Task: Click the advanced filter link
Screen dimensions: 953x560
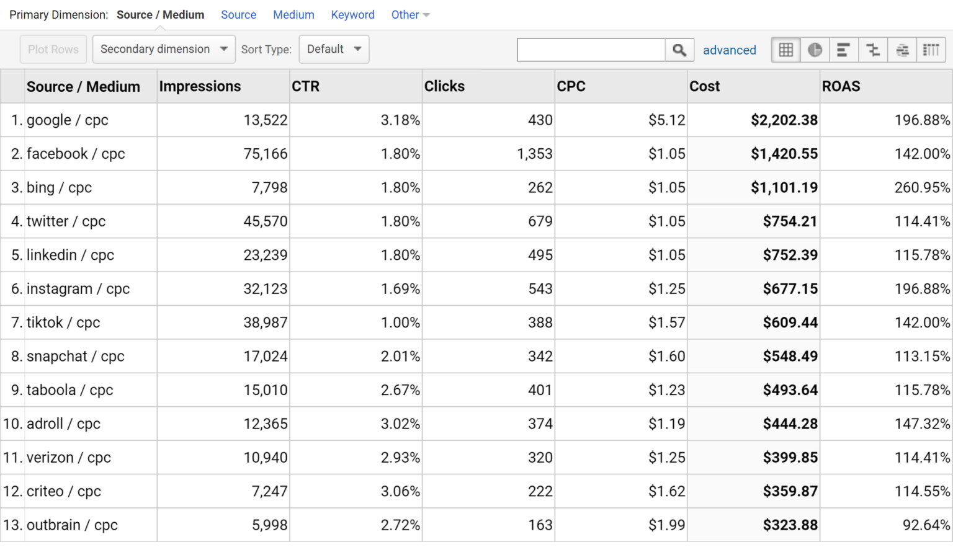Action: pos(729,50)
